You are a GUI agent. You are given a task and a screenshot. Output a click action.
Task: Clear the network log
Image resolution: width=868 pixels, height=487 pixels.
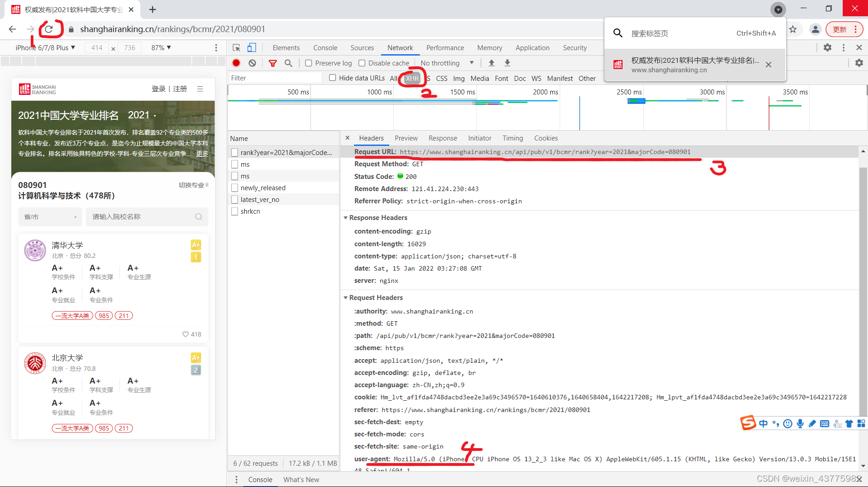click(x=252, y=63)
